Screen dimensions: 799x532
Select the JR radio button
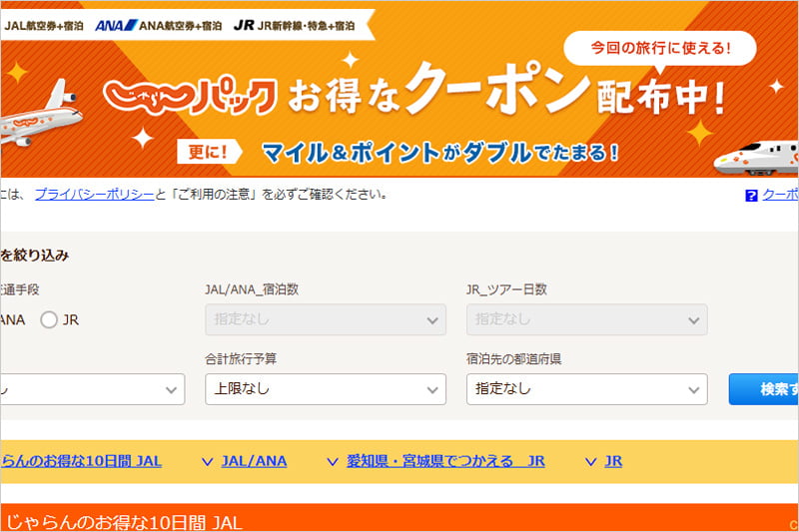[49, 320]
